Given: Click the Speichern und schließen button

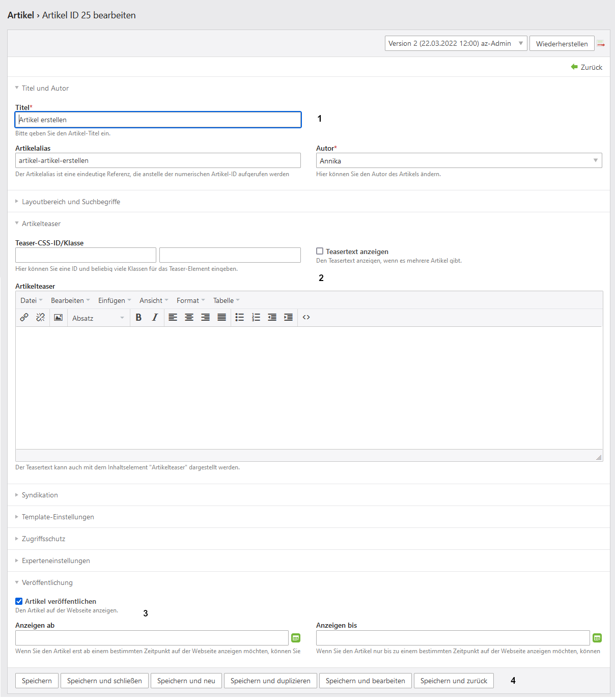Looking at the screenshot, I should pyautogui.click(x=104, y=681).
